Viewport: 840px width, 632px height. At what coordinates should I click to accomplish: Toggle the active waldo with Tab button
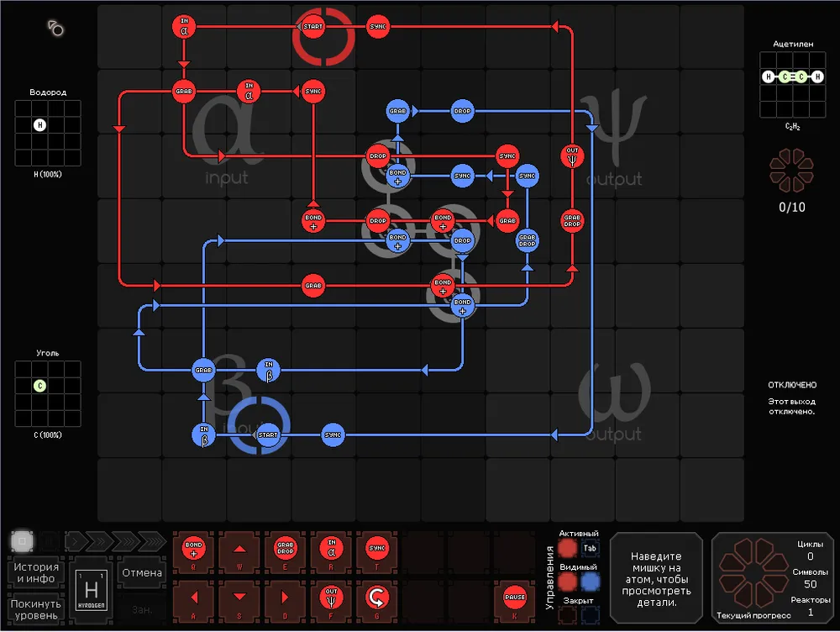[x=591, y=549]
